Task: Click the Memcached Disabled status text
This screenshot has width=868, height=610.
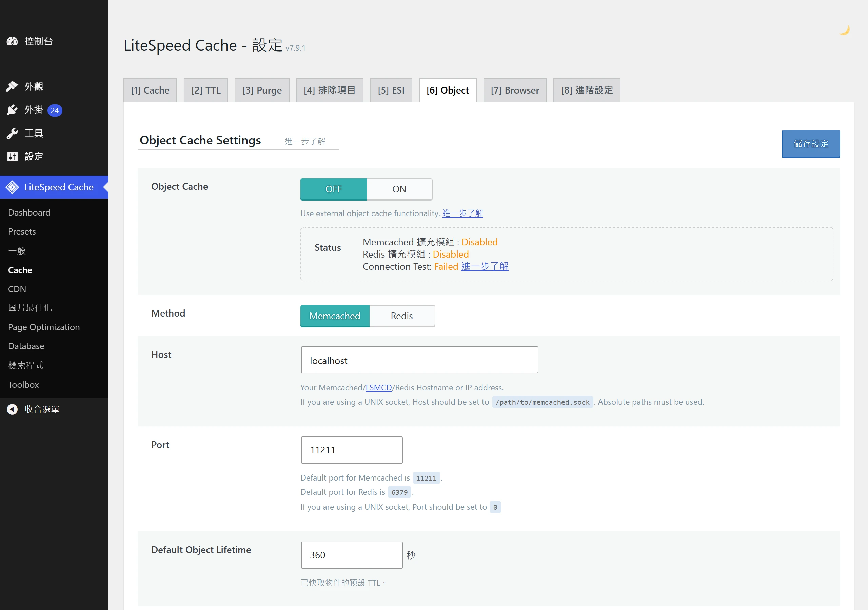Action: pos(479,242)
